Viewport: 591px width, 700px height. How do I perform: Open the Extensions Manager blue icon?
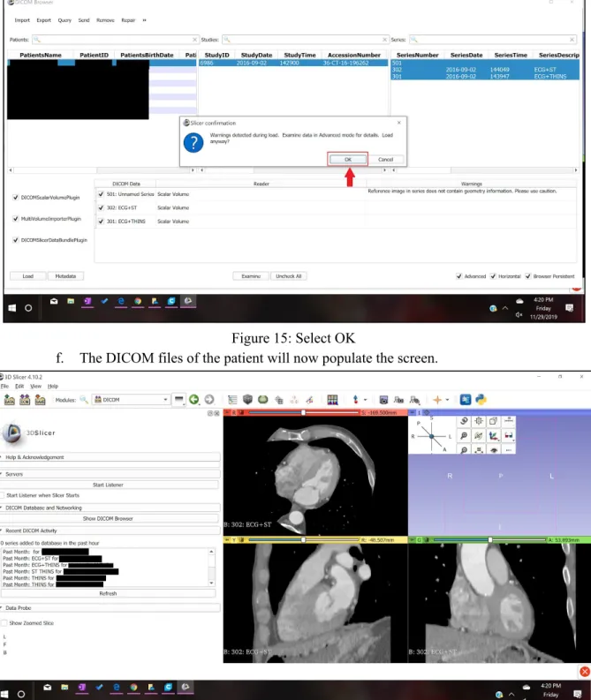click(465, 400)
